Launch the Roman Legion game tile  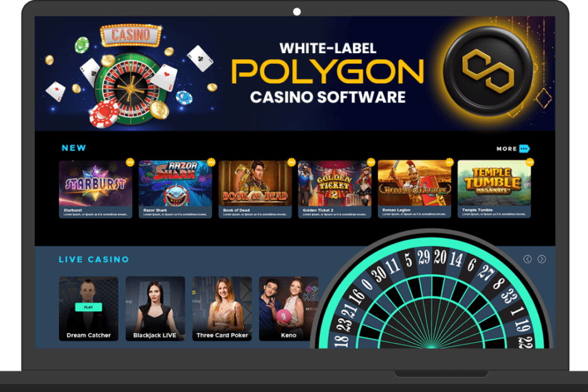tap(414, 189)
